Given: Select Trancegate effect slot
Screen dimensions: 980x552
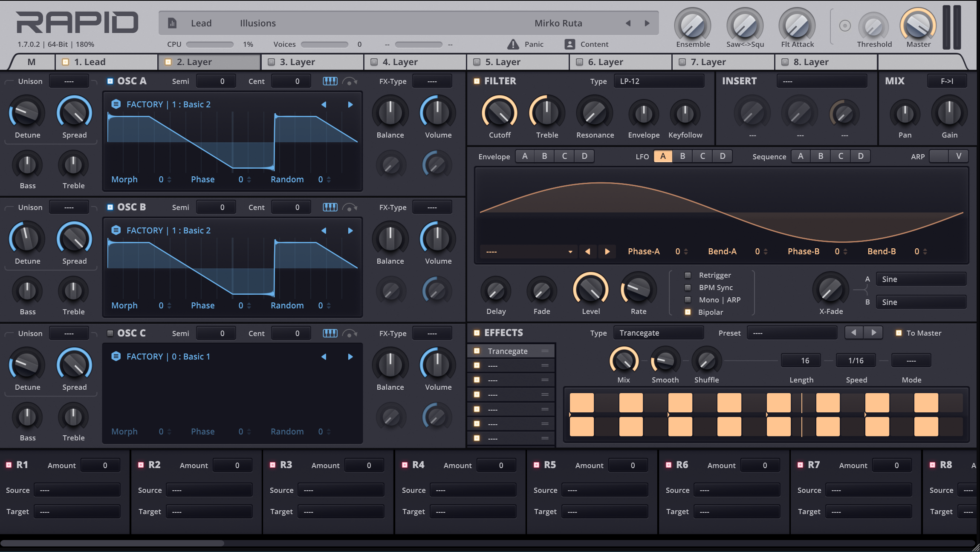Looking at the screenshot, I should pos(511,351).
